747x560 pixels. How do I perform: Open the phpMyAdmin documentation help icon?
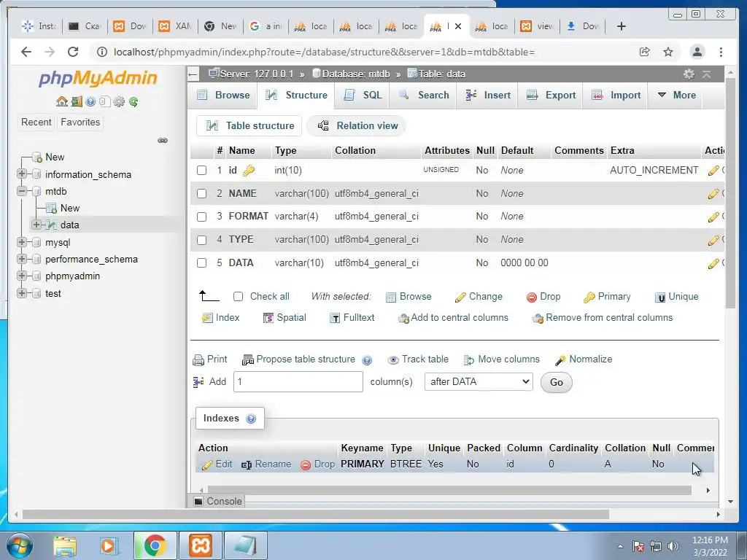tap(90, 101)
